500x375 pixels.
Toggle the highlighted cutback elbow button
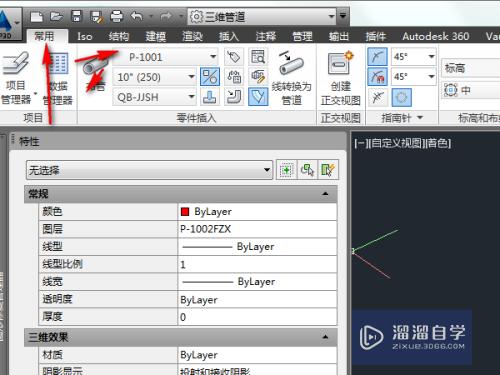258,97
